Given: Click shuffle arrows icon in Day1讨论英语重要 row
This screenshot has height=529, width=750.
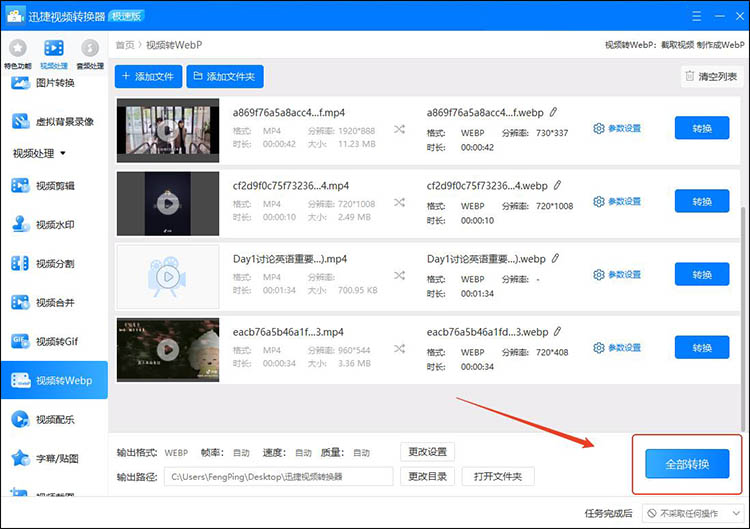Looking at the screenshot, I should pos(399,276).
